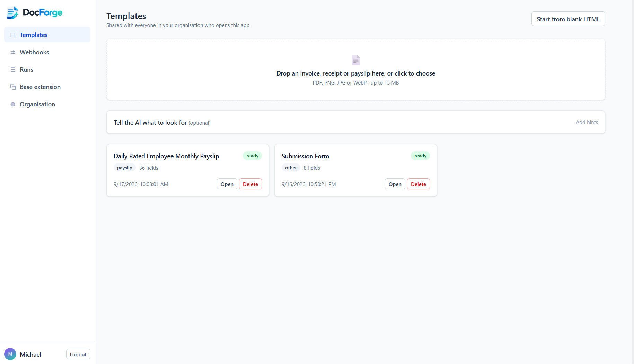Click the 9/16/2026, 10:50:21 PM timestamp
The image size is (634, 364).
[x=309, y=184]
